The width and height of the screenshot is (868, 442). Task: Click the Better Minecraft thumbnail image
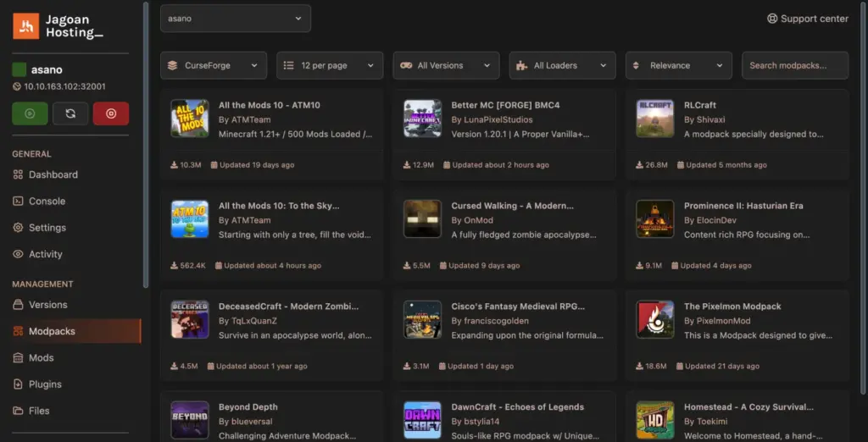[422, 119]
